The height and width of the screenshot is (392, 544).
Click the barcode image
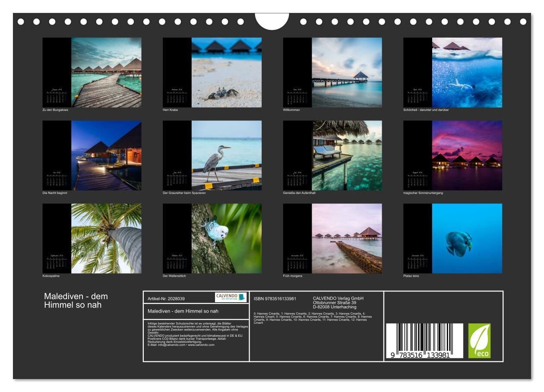pyautogui.click(x=424, y=341)
